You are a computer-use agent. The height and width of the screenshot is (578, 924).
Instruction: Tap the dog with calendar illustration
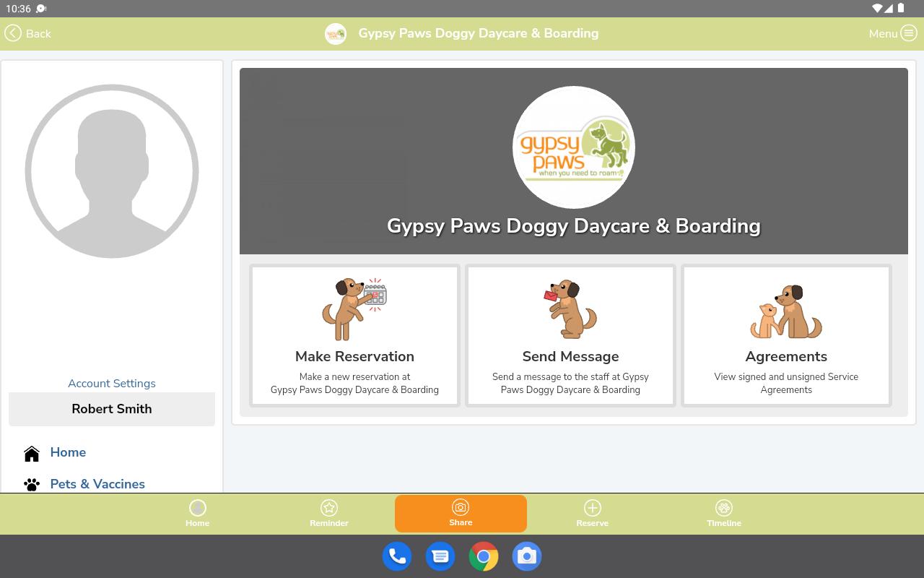(354, 309)
